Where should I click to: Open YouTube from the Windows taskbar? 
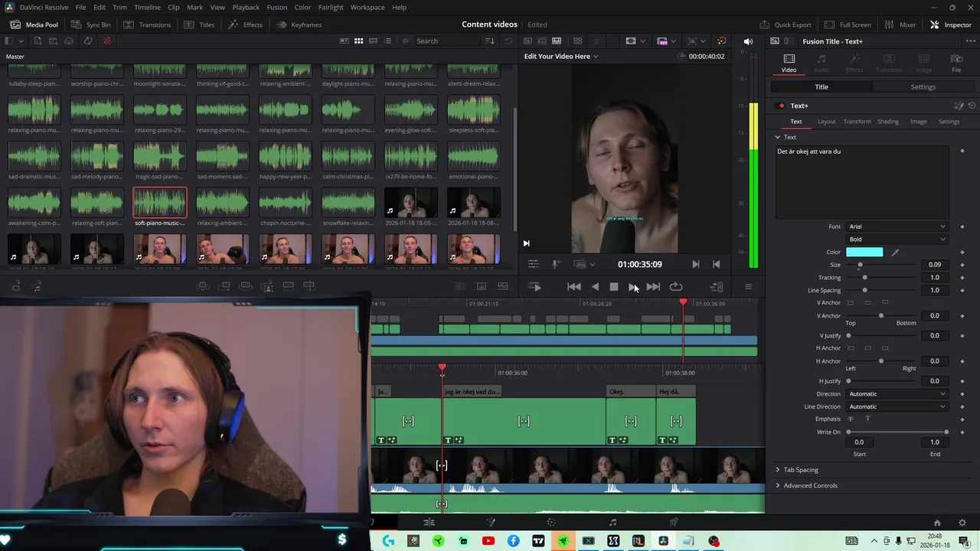pos(488,541)
